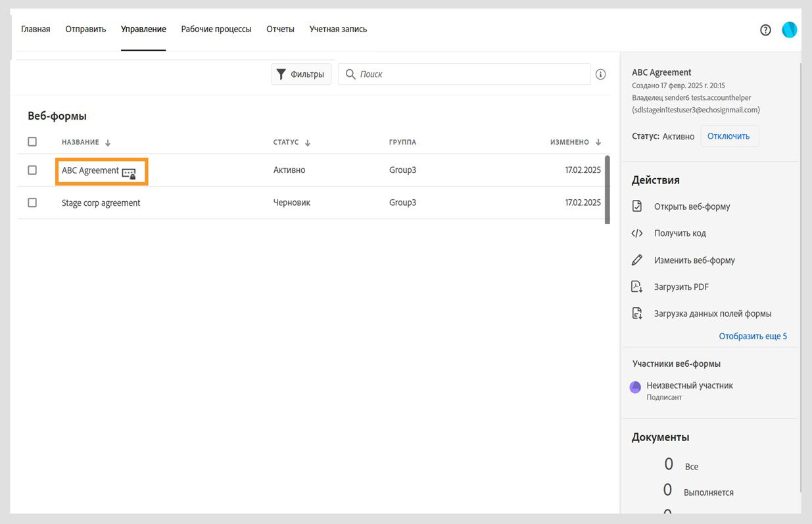Click the form field data download icon

click(x=636, y=314)
